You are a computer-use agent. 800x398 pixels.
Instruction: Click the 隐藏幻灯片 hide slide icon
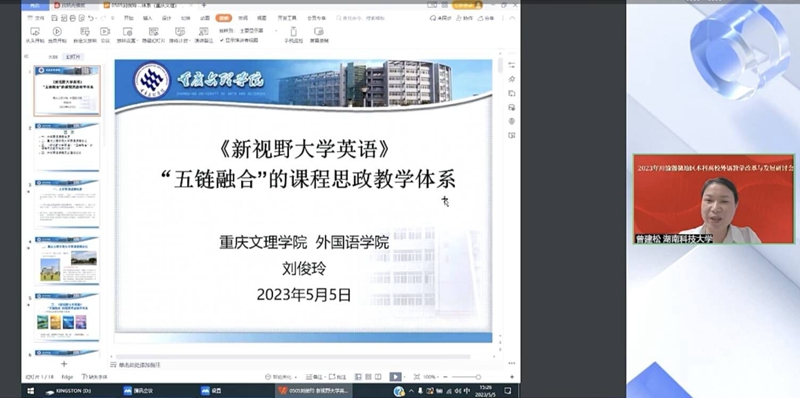[x=153, y=35]
